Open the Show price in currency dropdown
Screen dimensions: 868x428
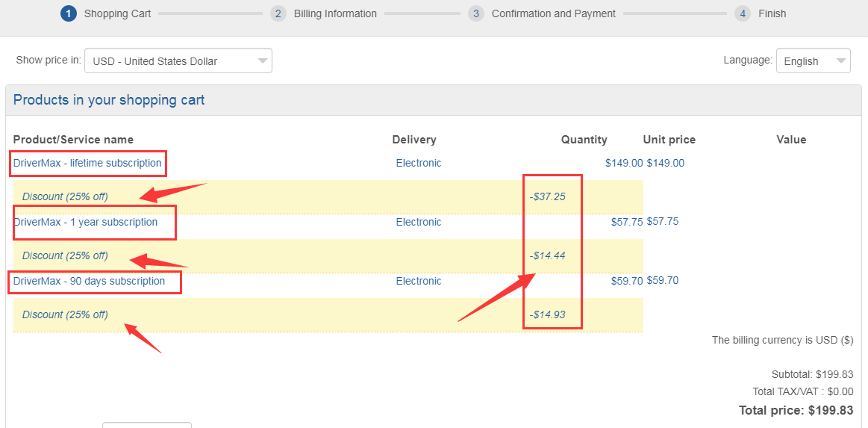click(x=178, y=61)
